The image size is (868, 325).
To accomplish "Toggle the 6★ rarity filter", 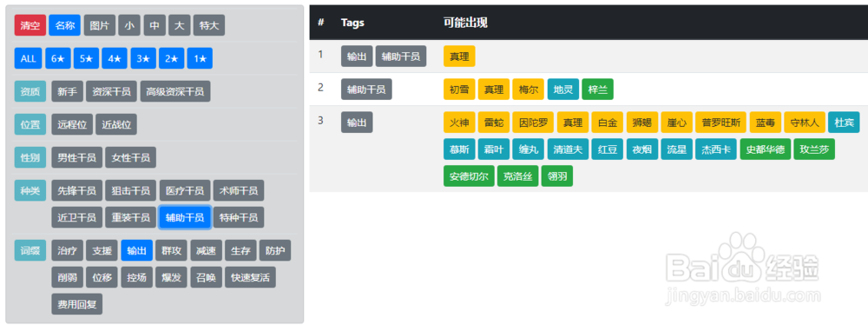I will (x=58, y=58).
